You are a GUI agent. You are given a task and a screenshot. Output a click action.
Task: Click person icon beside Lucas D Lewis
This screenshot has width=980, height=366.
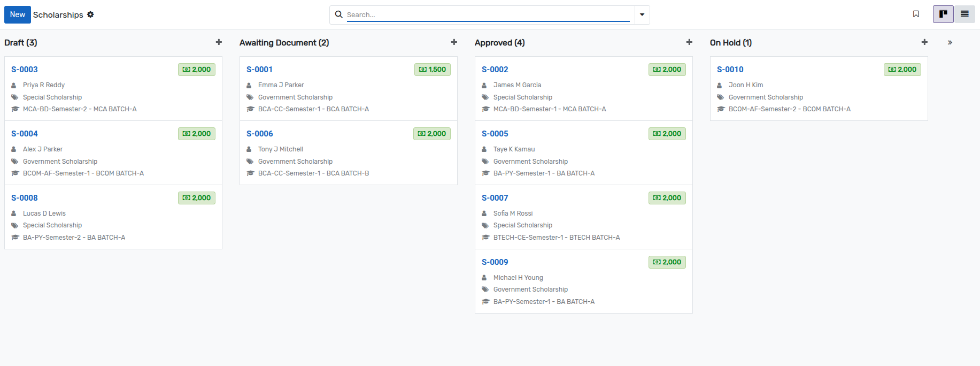[x=14, y=213]
